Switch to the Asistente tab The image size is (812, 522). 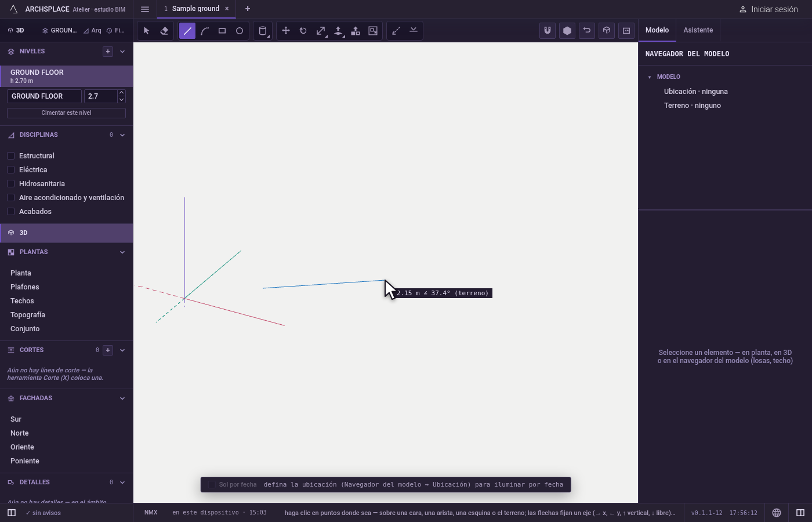(698, 30)
